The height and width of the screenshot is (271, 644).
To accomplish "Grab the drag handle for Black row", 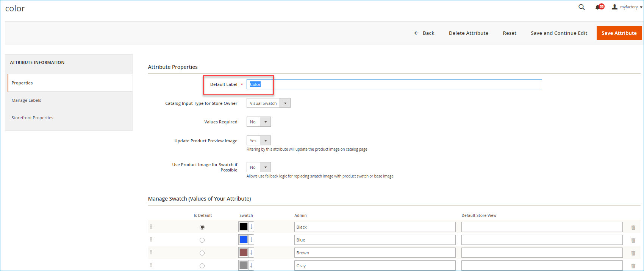I will pos(151,227).
